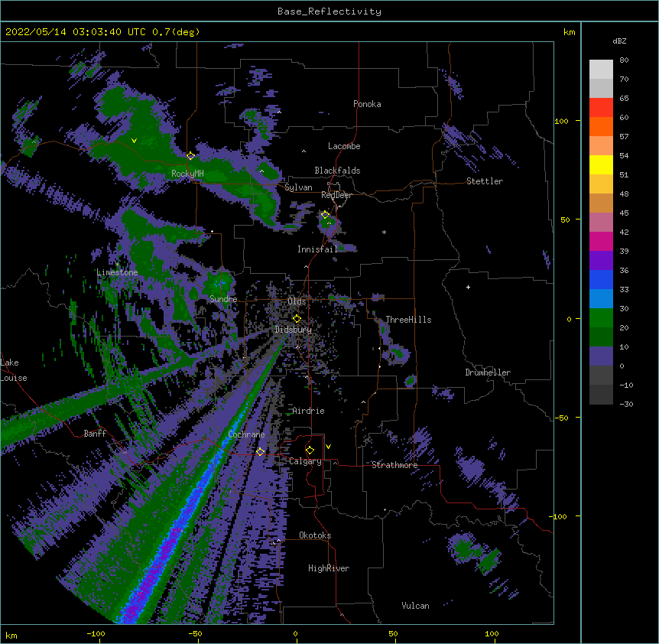Click the dBZ legend heading
659x644 pixels.
click(x=619, y=41)
